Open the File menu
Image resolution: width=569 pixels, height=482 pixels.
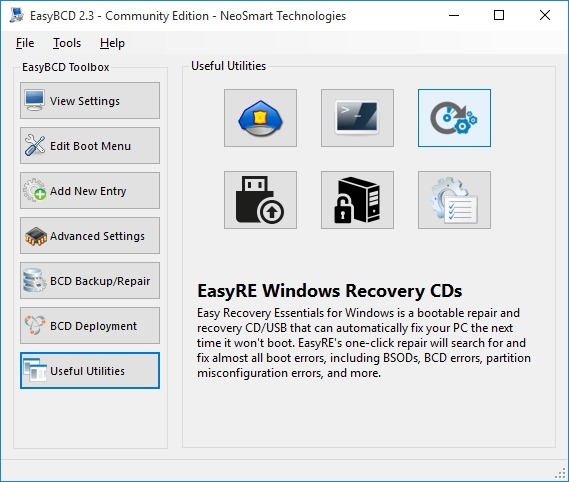pos(25,43)
